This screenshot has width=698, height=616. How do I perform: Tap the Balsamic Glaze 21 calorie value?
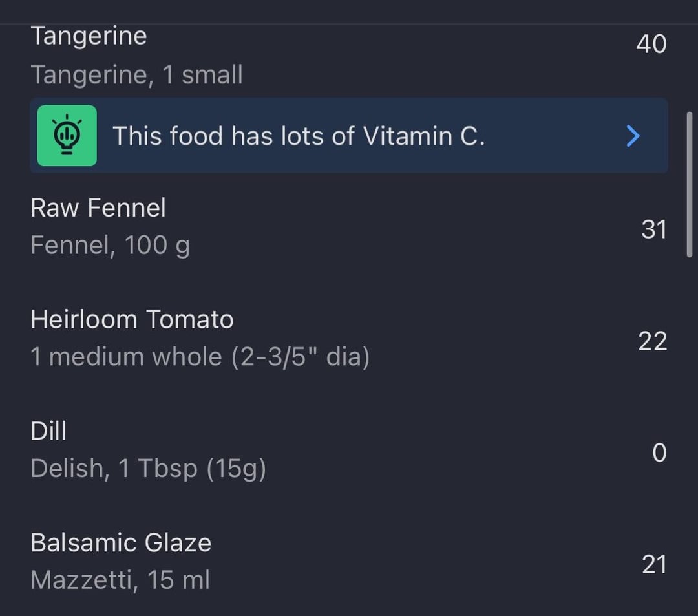click(654, 564)
